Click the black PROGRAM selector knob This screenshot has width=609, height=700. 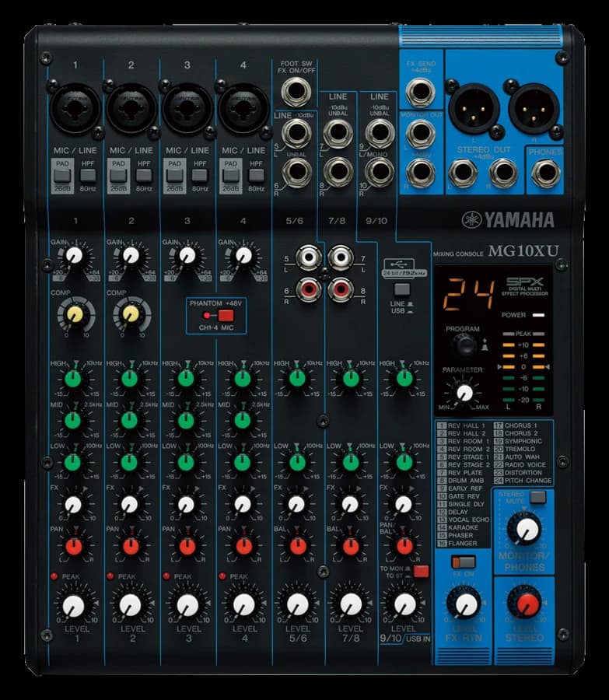(x=464, y=345)
